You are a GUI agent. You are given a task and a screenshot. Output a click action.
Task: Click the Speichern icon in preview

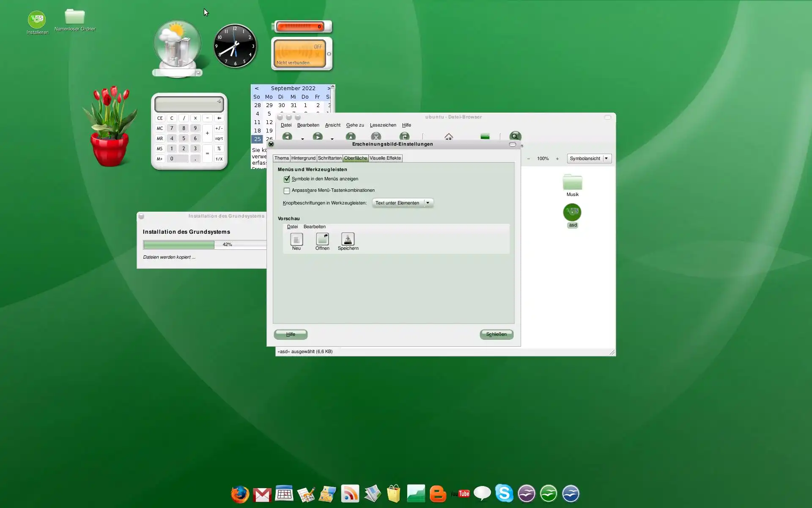pyautogui.click(x=348, y=240)
